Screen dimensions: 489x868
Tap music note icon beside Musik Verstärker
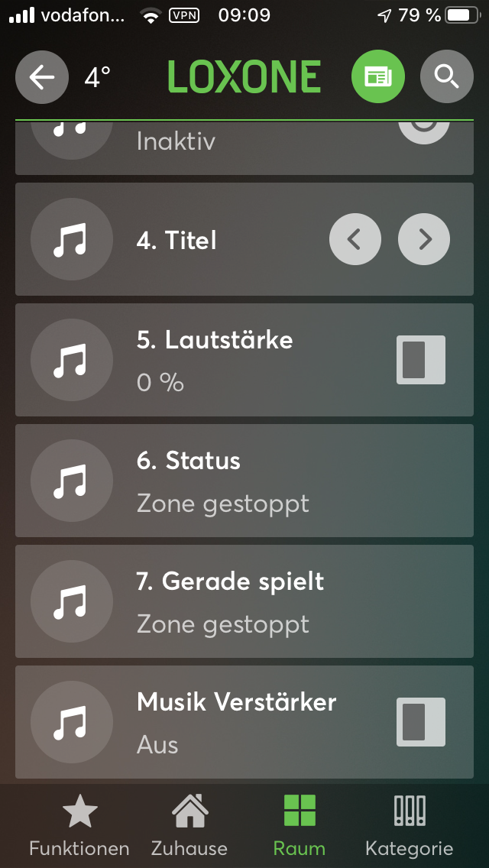pyautogui.click(x=71, y=722)
